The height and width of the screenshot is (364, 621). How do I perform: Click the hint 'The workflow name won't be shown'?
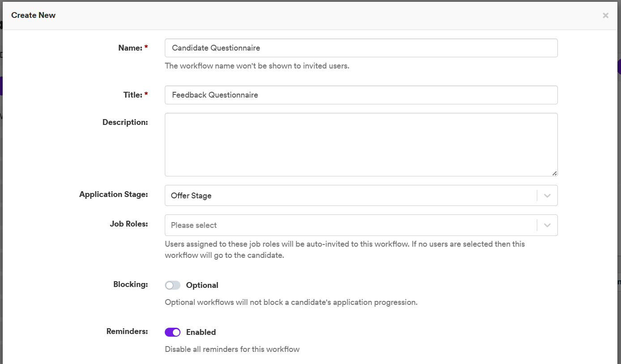point(257,66)
